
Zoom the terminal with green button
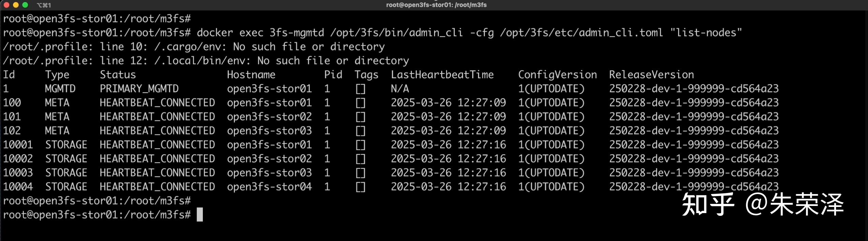pyautogui.click(x=25, y=5)
